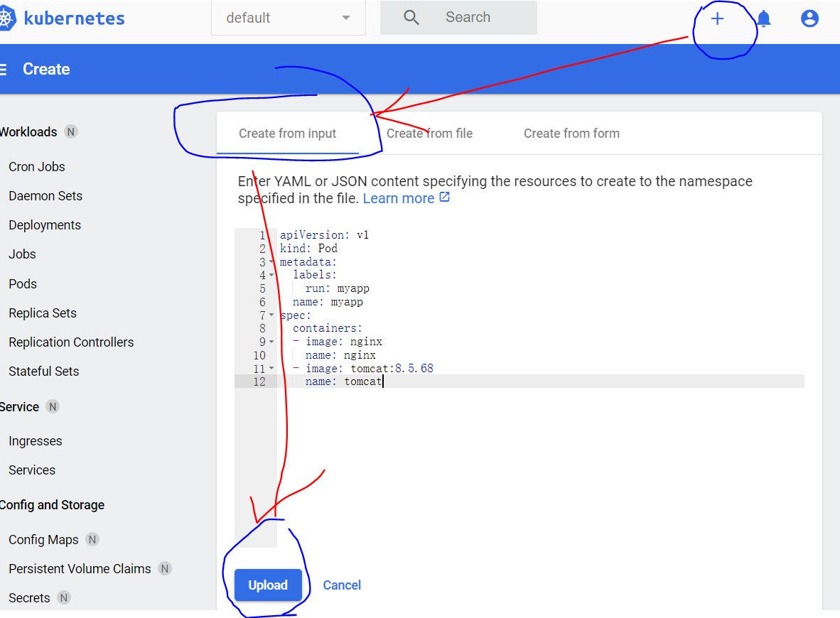The height and width of the screenshot is (618, 840).
Task: Click the N badge next to Workloads
Action: [x=71, y=131]
